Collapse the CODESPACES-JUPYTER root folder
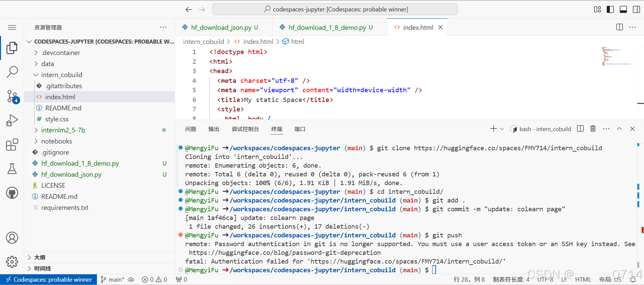 point(100,42)
